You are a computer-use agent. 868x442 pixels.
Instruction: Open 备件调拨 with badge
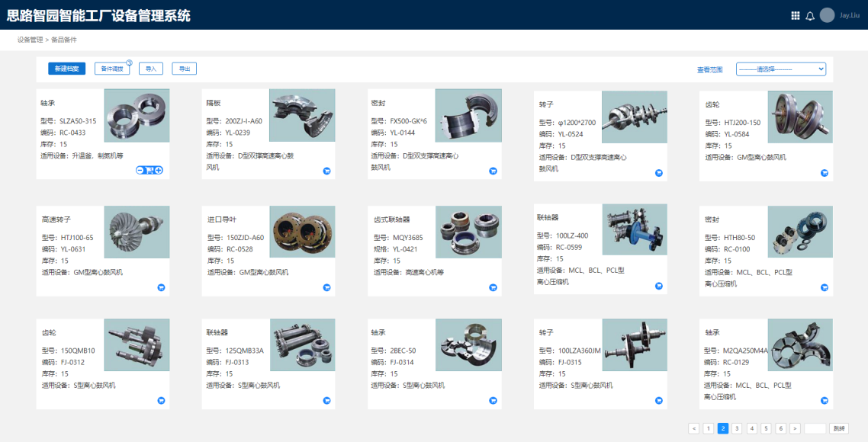pyautogui.click(x=112, y=69)
